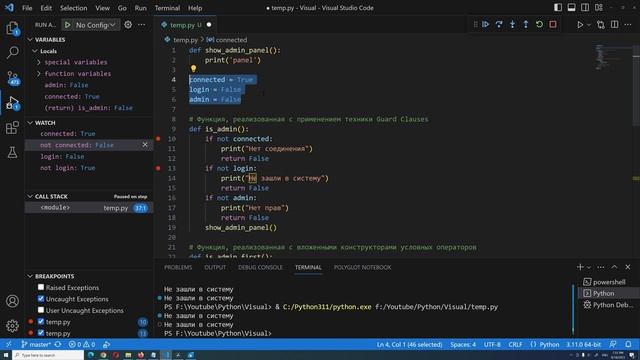Customize layout icon in title bar
Image resolution: width=640 pixels, height=360 pixels.
coord(599,8)
